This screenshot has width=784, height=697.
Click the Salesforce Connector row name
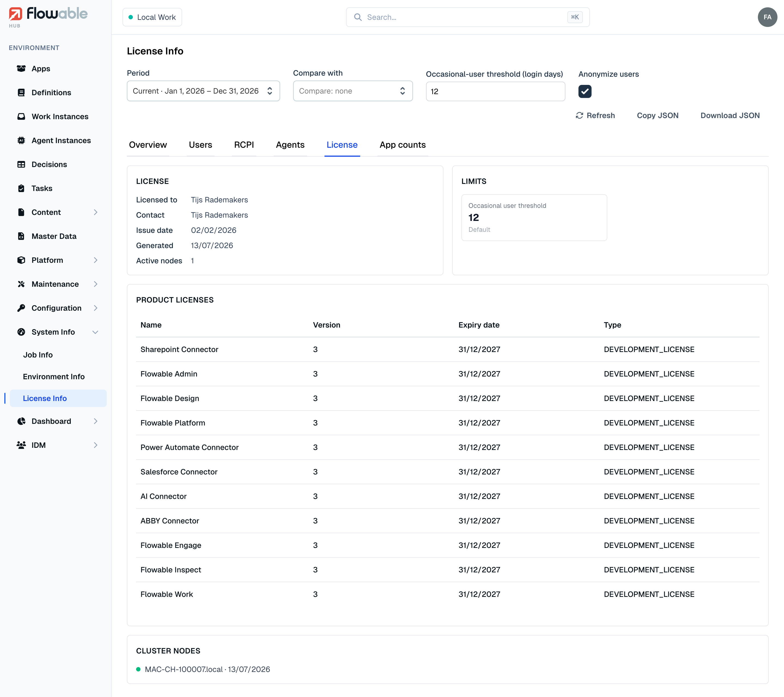pos(179,472)
